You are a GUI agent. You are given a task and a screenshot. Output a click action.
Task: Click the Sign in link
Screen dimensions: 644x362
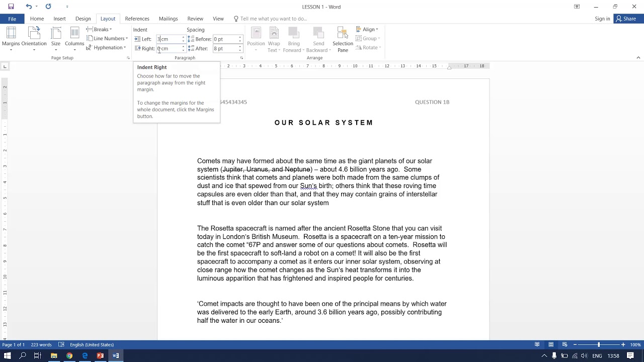pos(602,19)
